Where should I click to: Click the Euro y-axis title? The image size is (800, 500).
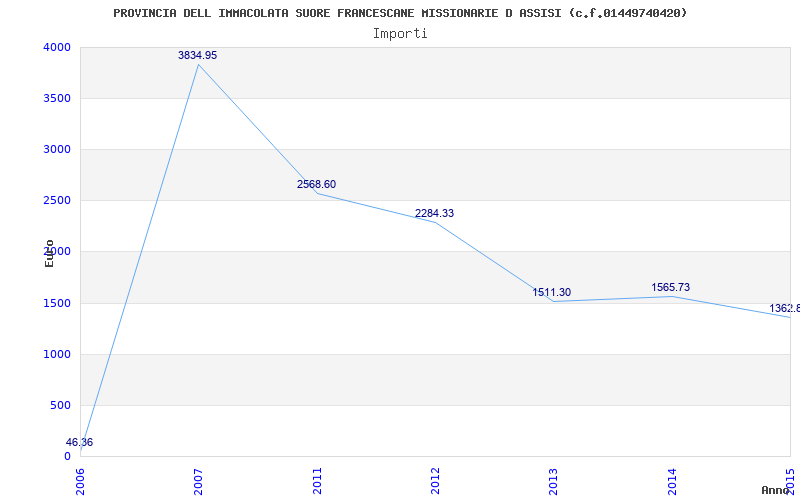point(49,254)
